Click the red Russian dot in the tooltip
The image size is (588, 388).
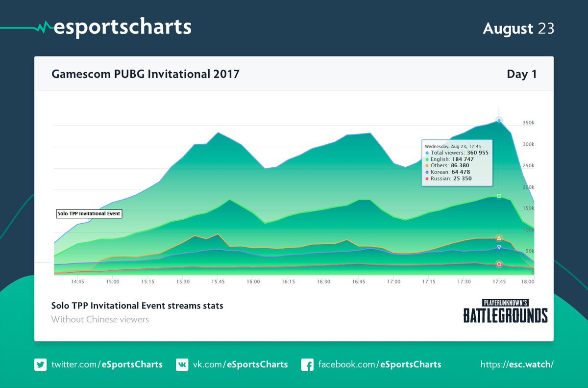pos(427,179)
